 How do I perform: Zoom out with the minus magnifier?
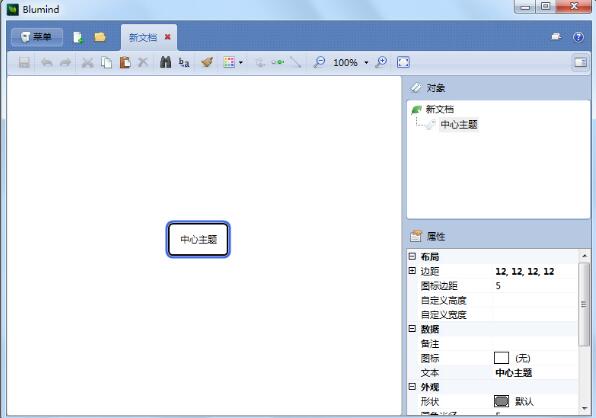pos(319,62)
